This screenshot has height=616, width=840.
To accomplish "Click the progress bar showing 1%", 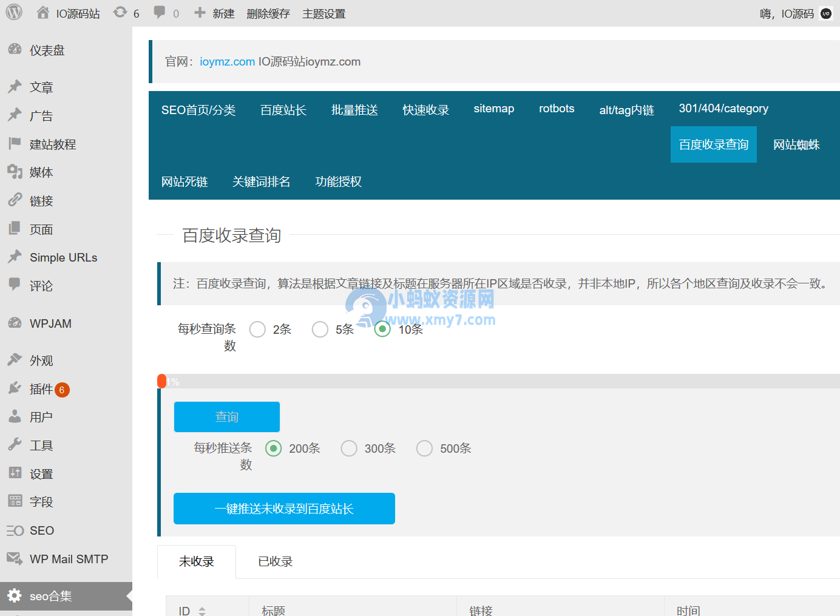I will pyautogui.click(x=162, y=381).
